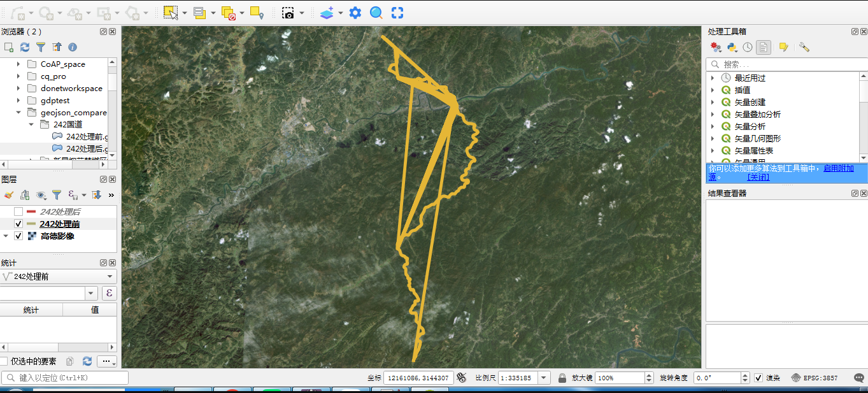Image resolution: width=868 pixels, height=393 pixels.
Task: Click the copy statistics icon
Action: point(70,361)
